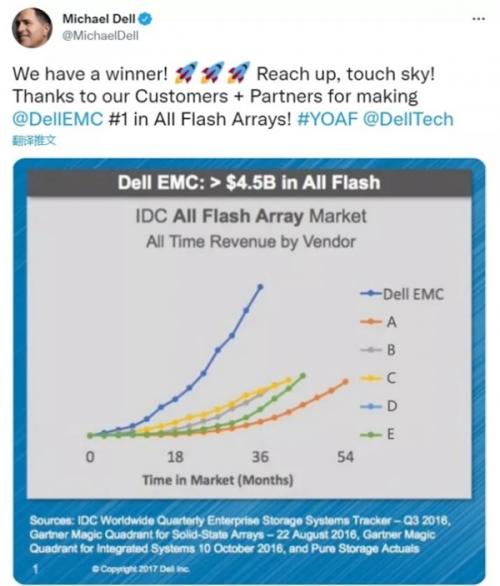Click the @MichaelDell handle
The height and width of the screenshot is (586, 500).
(101, 36)
